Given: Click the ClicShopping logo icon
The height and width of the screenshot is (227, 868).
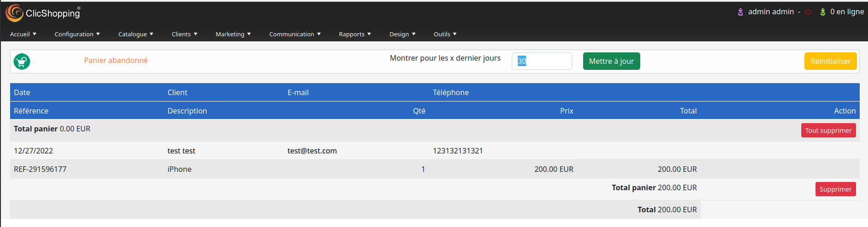Looking at the screenshot, I should coord(14,13).
